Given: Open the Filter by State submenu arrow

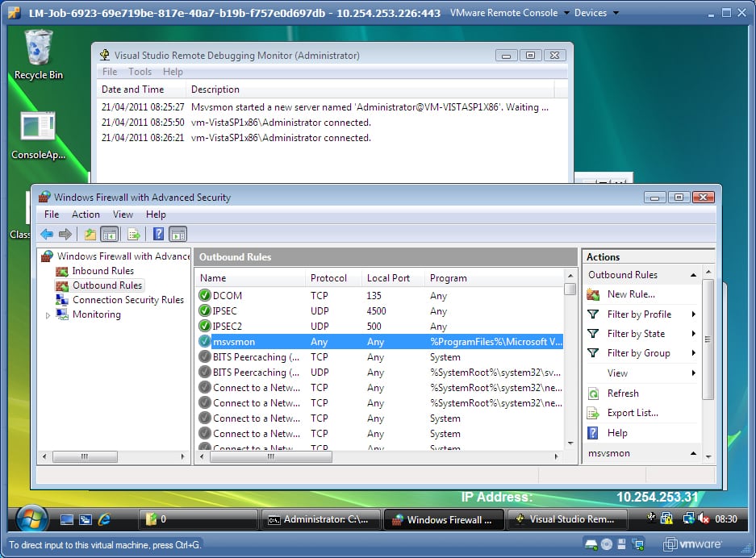Looking at the screenshot, I should pos(693,334).
